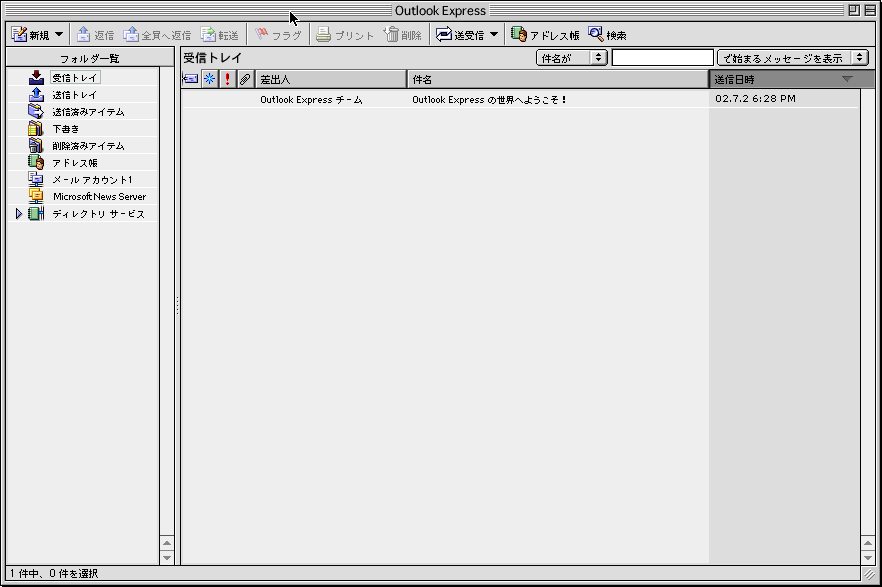Image resolution: width=882 pixels, height=587 pixels.
Task: Click the フォルダ一覧 header
Action: (90, 58)
